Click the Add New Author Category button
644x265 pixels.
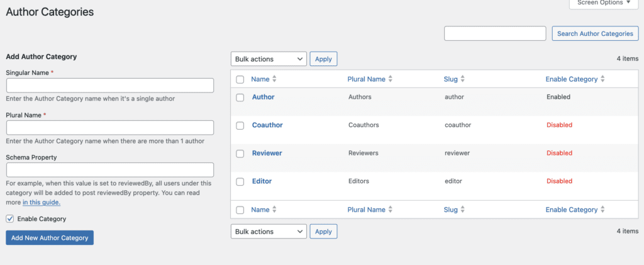[50, 237]
